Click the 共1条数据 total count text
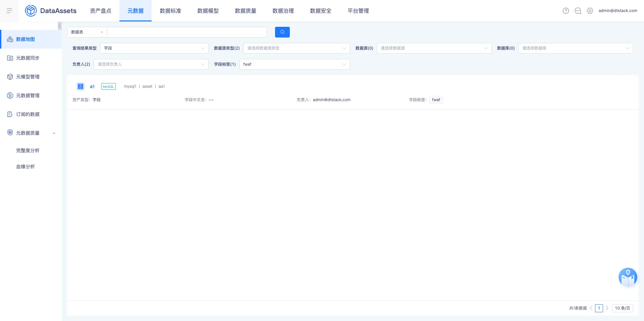Image resolution: width=644 pixels, height=321 pixels. click(578, 308)
